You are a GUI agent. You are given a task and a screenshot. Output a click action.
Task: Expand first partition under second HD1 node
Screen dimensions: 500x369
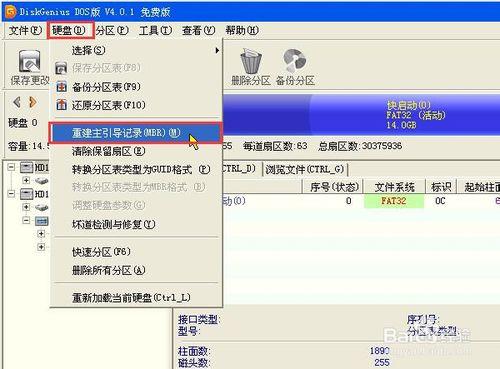point(26,207)
